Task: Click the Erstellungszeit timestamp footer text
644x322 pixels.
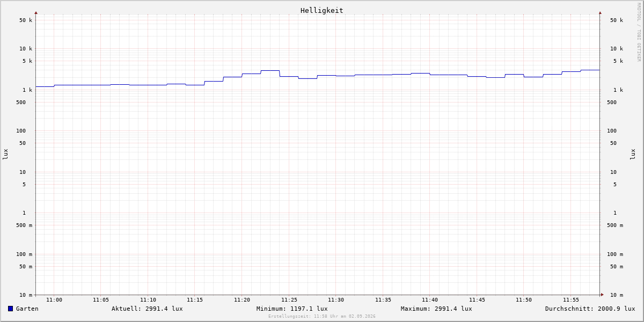Action: pyautogui.click(x=322, y=317)
